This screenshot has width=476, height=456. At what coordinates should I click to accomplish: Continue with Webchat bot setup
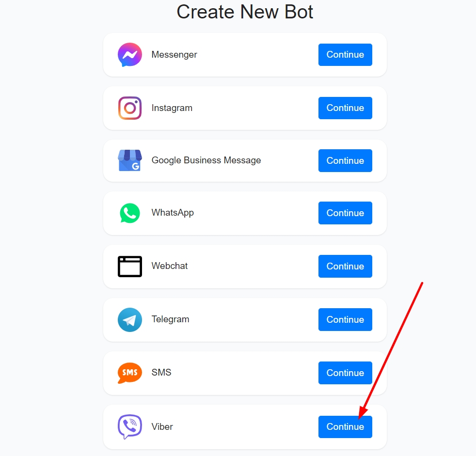[345, 267]
